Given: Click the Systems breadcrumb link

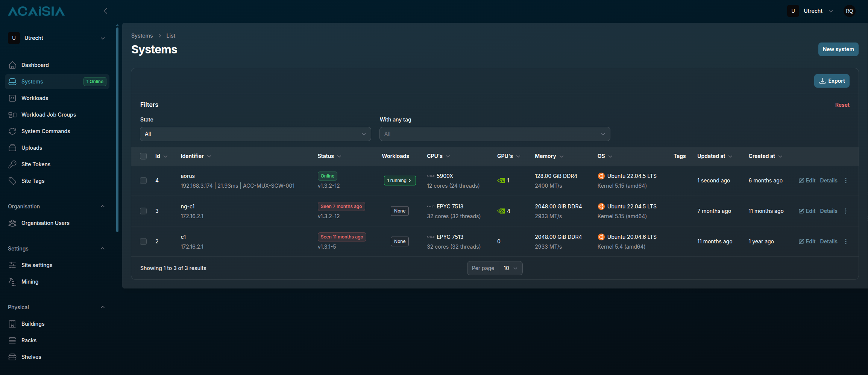Looking at the screenshot, I should (142, 36).
